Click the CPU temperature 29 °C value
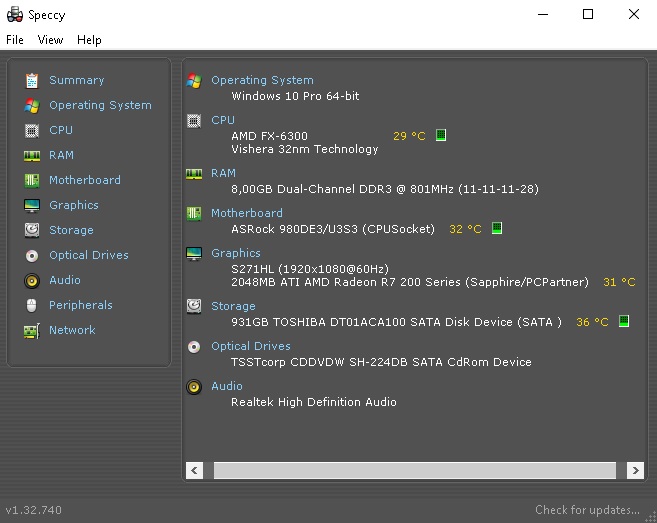Image resolution: width=657 pixels, height=523 pixels. coord(409,136)
